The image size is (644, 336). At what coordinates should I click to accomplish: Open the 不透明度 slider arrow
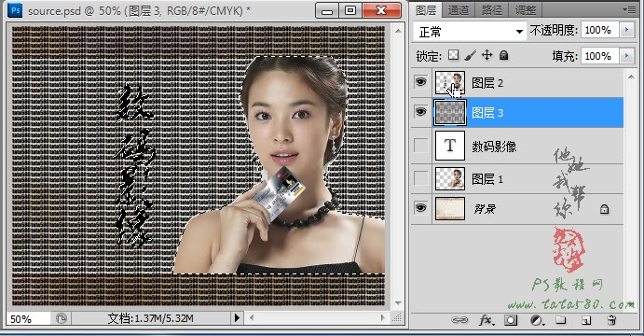[x=626, y=30]
